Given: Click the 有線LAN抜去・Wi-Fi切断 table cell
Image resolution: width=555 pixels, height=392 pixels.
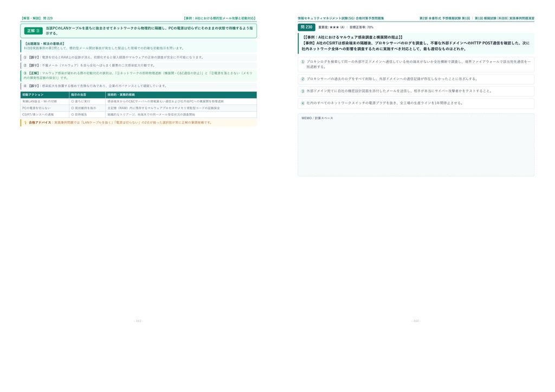Looking at the screenshot, I should coord(45,101).
